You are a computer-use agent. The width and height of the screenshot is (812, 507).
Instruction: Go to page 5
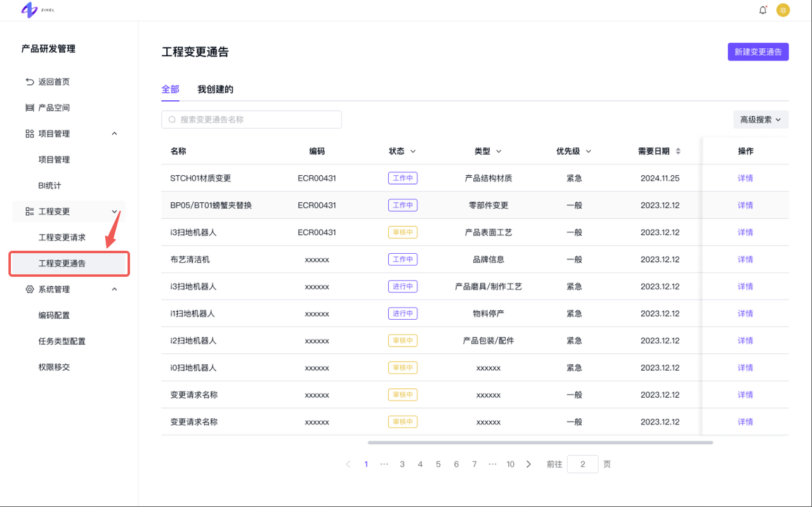tap(438, 464)
